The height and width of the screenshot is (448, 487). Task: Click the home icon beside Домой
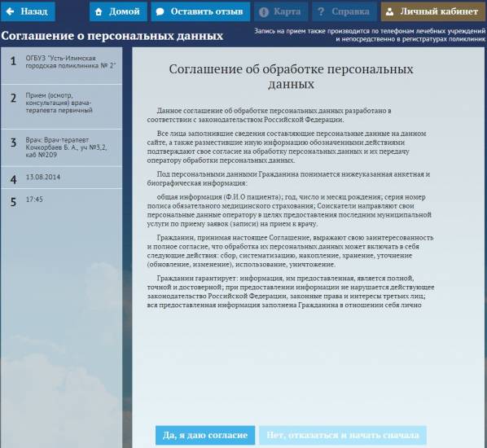pos(99,11)
